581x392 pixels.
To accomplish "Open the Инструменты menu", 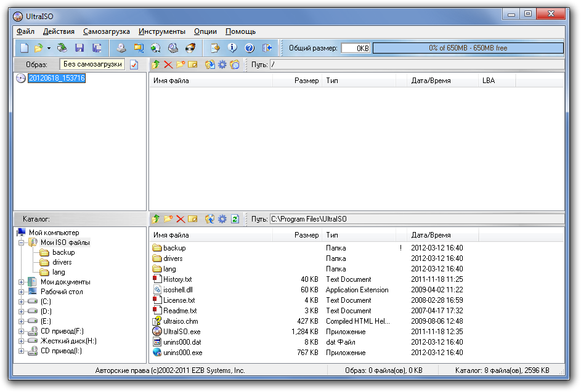I will point(161,31).
